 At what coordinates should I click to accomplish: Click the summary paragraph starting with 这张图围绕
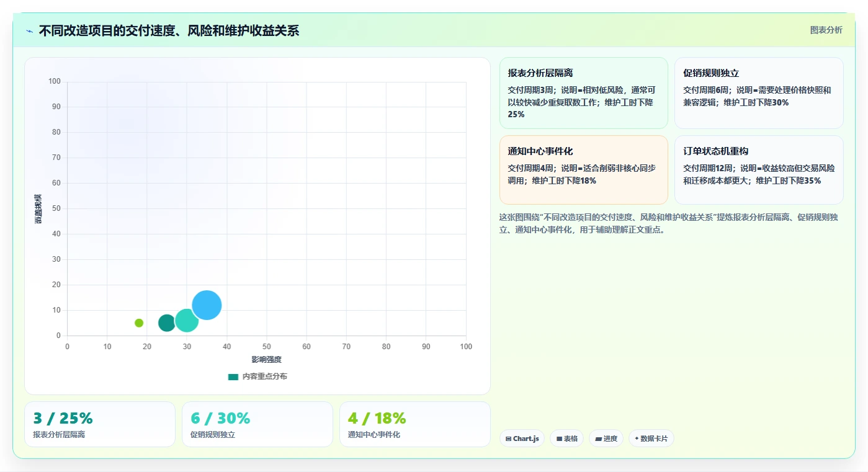(x=671, y=223)
